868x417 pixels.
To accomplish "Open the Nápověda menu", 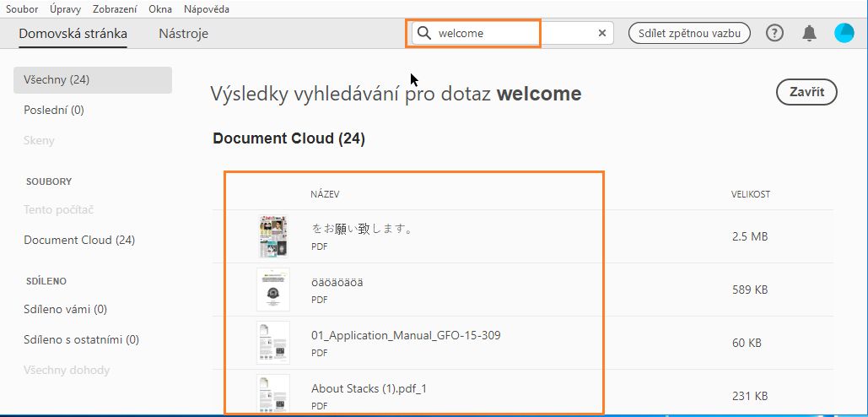I will (x=207, y=9).
